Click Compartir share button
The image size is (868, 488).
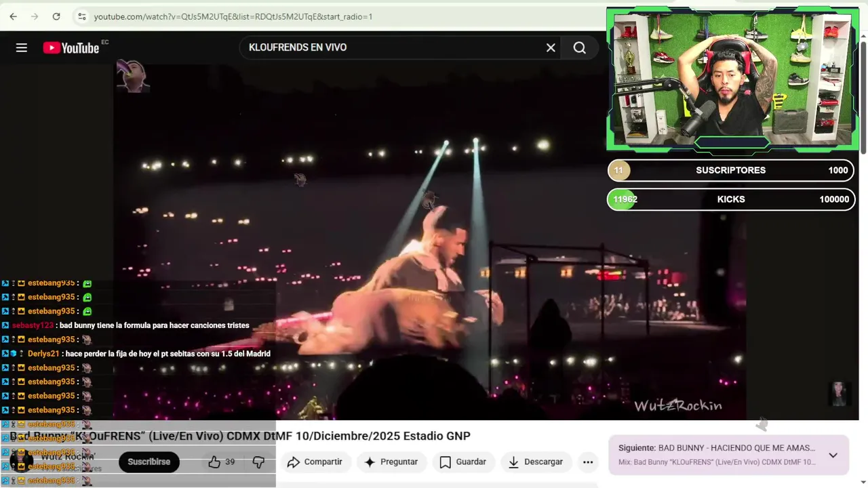(x=315, y=462)
